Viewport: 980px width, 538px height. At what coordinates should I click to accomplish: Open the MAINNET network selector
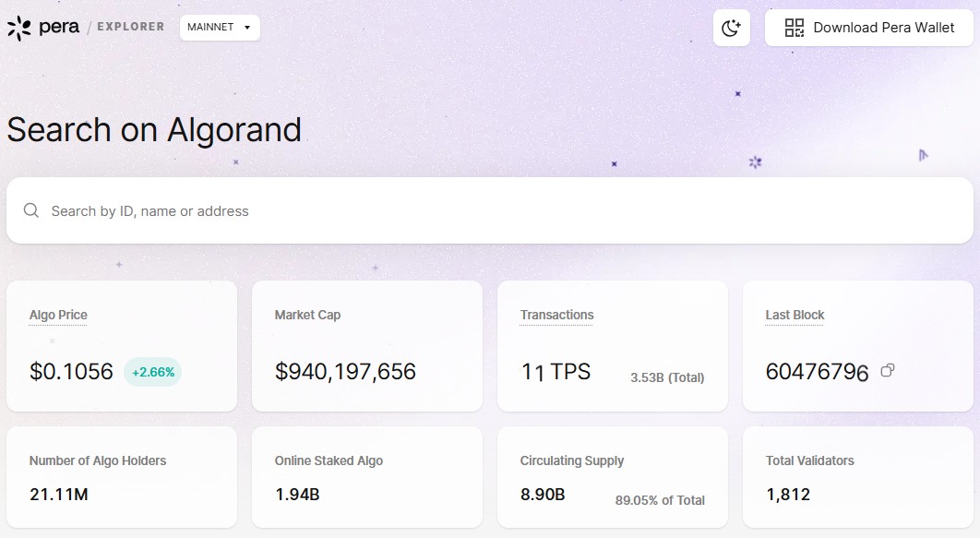pos(219,28)
